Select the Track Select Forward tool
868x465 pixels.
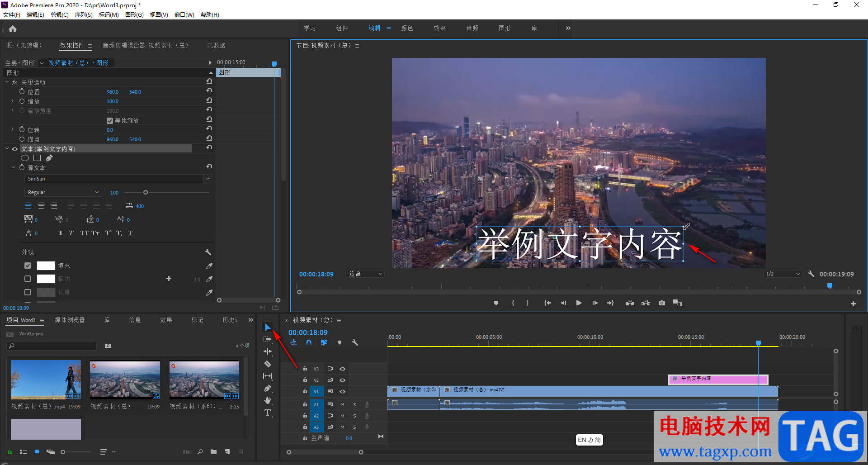[268, 339]
